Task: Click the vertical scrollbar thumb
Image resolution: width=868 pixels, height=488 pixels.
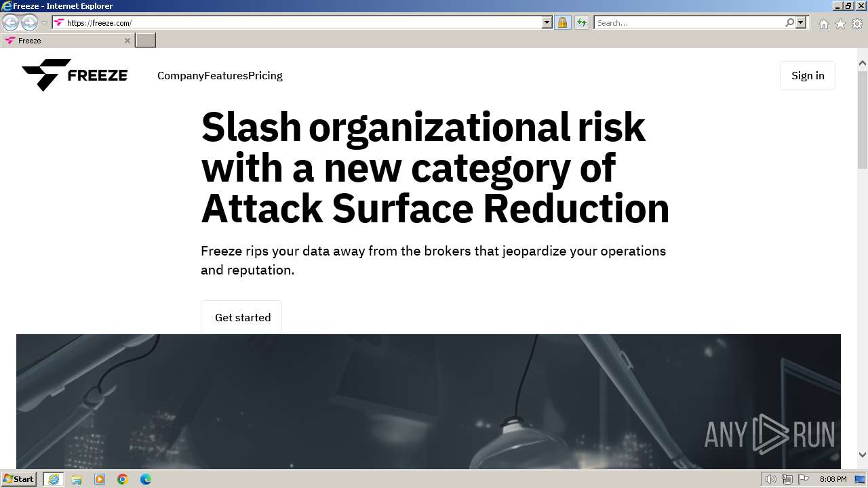Action: pyautogui.click(x=863, y=119)
